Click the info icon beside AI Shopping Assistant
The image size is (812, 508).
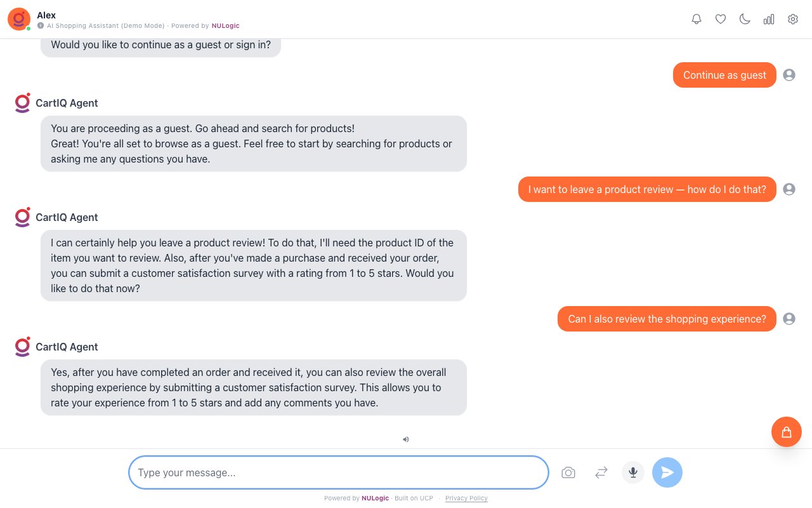pyautogui.click(x=41, y=26)
